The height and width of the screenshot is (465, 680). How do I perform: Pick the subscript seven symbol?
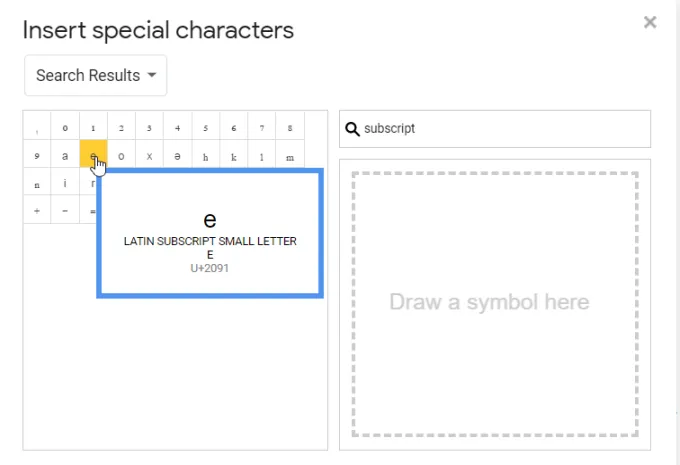click(x=262, y=128)
